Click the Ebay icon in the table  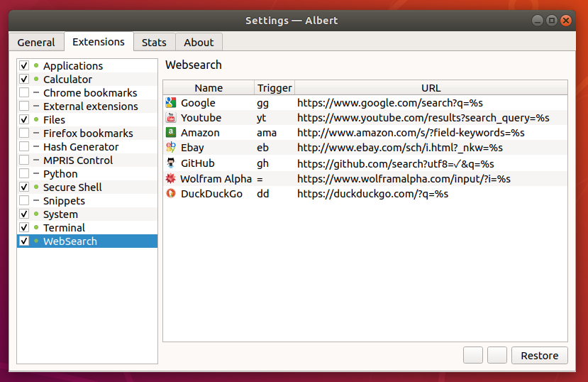point(171,148)
